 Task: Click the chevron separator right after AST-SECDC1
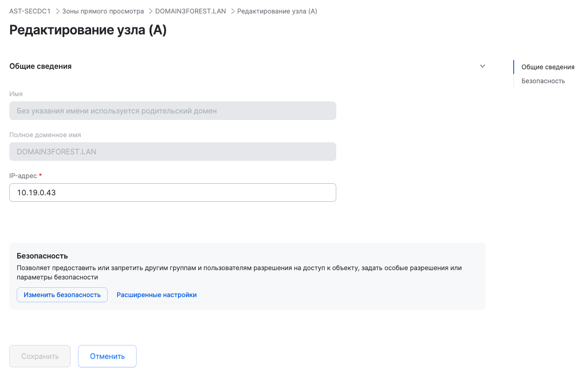58,11
